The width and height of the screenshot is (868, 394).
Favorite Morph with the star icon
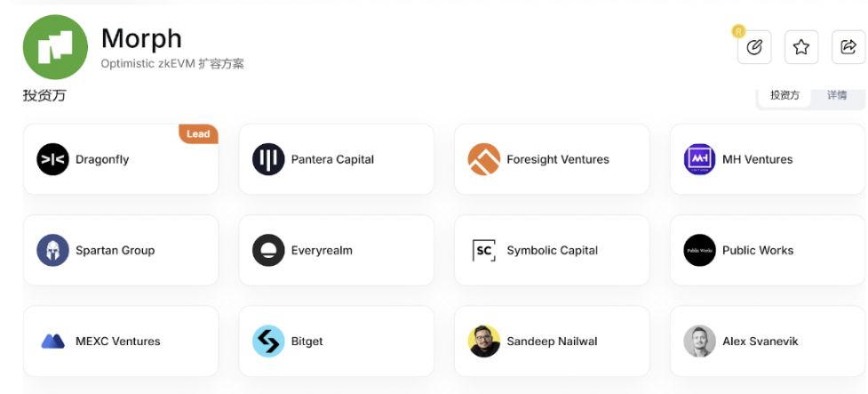800,47
